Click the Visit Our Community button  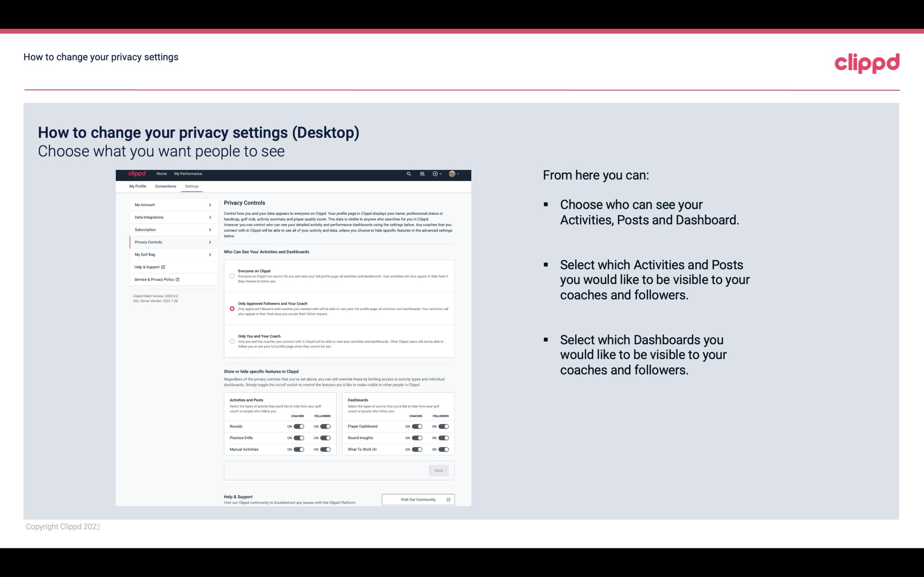point(417,499)
